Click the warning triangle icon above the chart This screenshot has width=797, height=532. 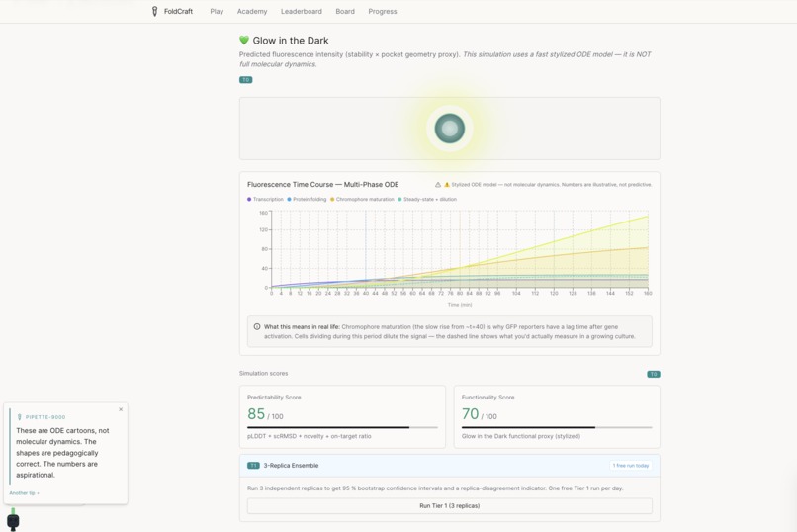coord(438,185)
